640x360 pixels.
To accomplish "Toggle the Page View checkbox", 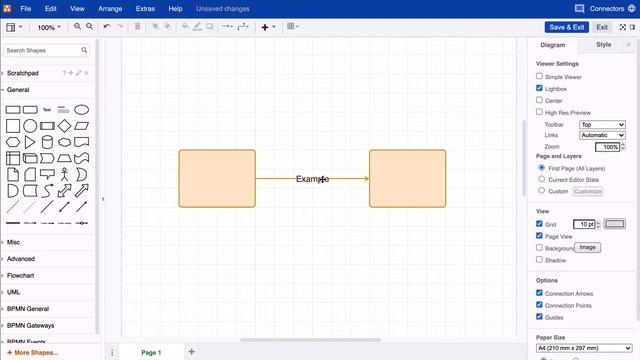I will (539, 236).
